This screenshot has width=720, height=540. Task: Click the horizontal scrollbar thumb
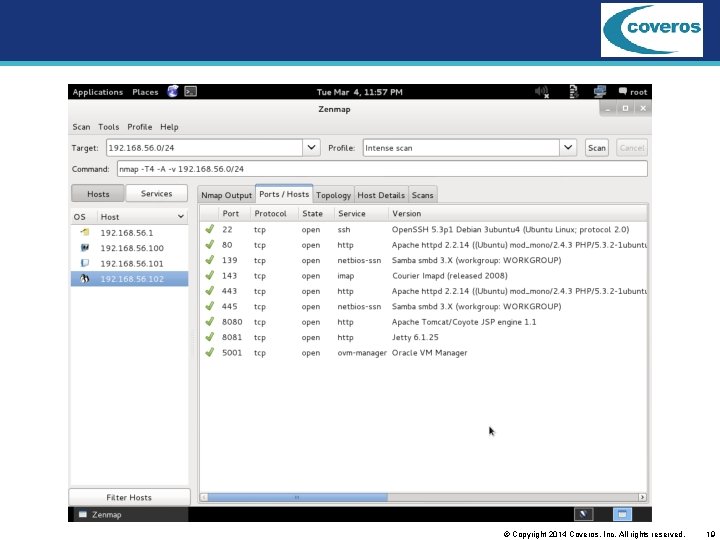click(x=297, y=497)
